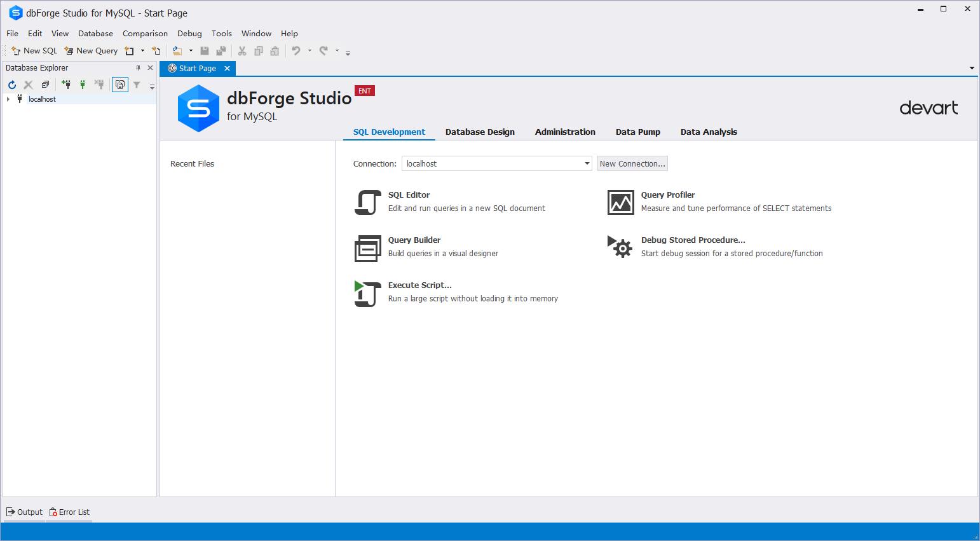
Task: Open the Connection dropdown list
Action: pyautogui.click(x=585, y=163)
